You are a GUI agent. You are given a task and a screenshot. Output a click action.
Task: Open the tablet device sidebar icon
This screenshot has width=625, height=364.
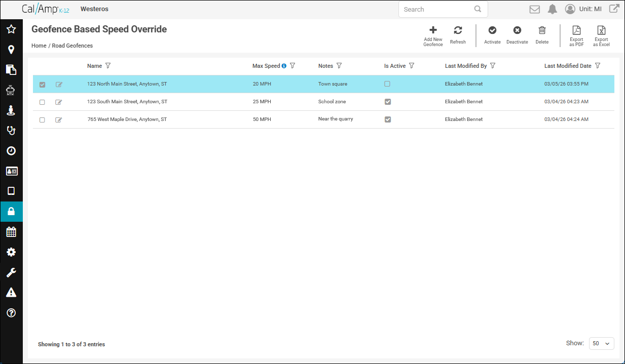11,191
